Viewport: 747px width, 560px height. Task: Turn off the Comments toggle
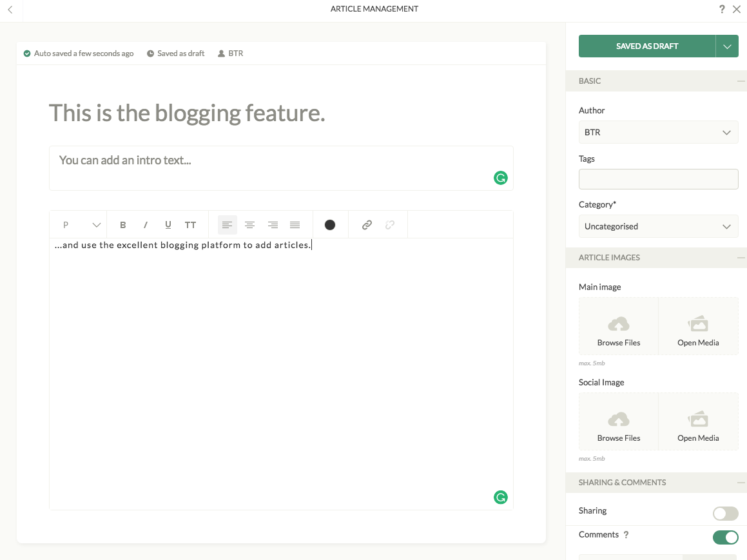pyautogui.click(x=725, y=537)
